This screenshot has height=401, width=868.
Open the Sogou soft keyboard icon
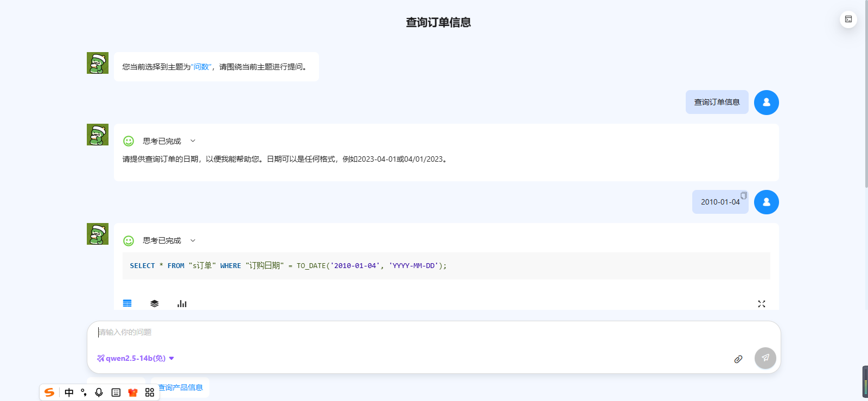click(116, 392)
